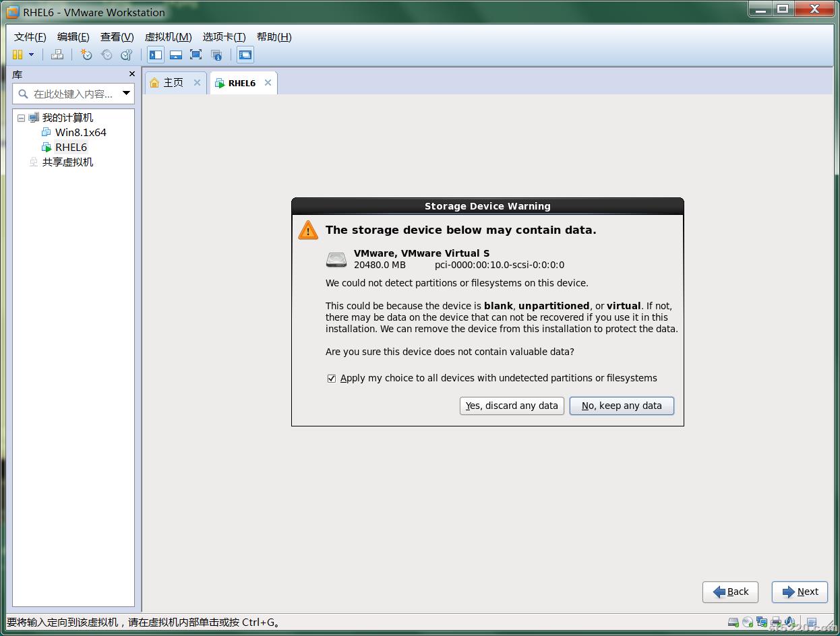Select the Win8.1x64 virtual machine
This screenshot has height=636, width=840.
pos(81,133)
